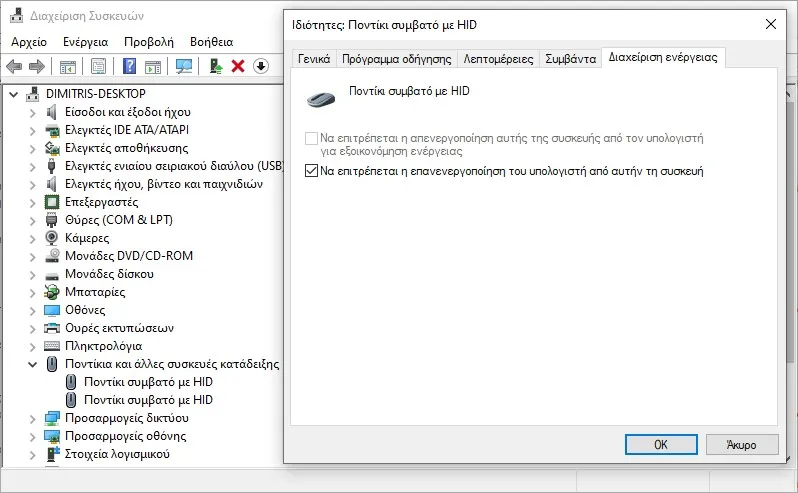798x493 pixels.
Task: Click the USB plug icon of Ελεγκτές ενιαίου σειριακού διαύλου
Action: tap(51, 166)
